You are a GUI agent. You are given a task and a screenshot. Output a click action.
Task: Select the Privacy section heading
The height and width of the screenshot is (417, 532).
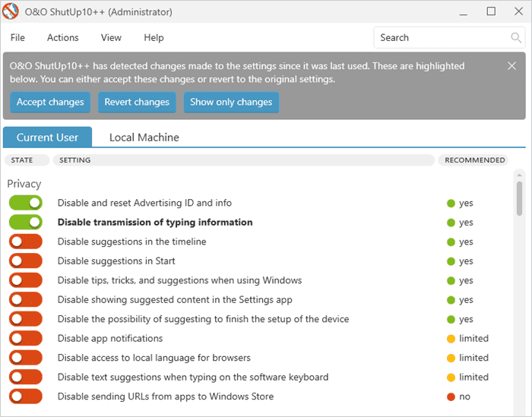24,184
